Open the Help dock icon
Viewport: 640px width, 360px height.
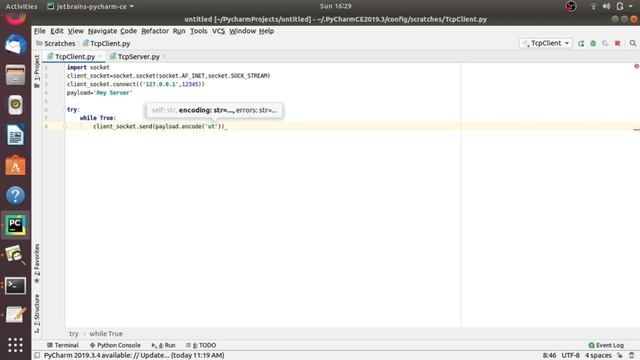point(16,196)
